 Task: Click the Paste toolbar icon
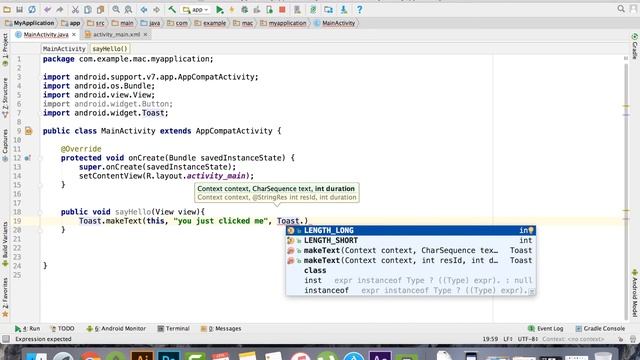tap(100, 9)
